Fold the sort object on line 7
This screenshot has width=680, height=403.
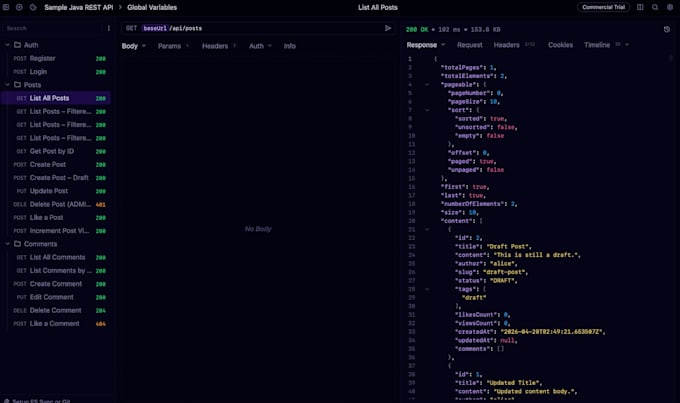click(x=427, y=110)
